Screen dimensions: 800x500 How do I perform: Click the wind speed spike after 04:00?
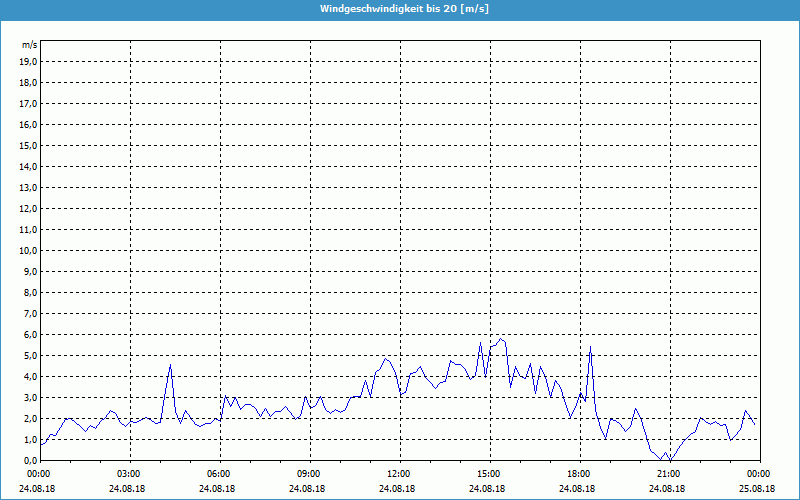(170, 365)
